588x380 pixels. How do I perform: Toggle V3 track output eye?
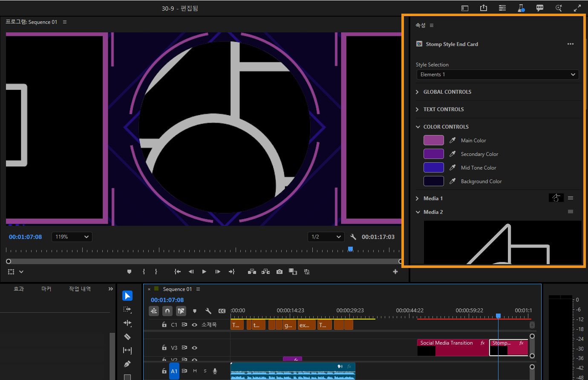click(195, 348)
